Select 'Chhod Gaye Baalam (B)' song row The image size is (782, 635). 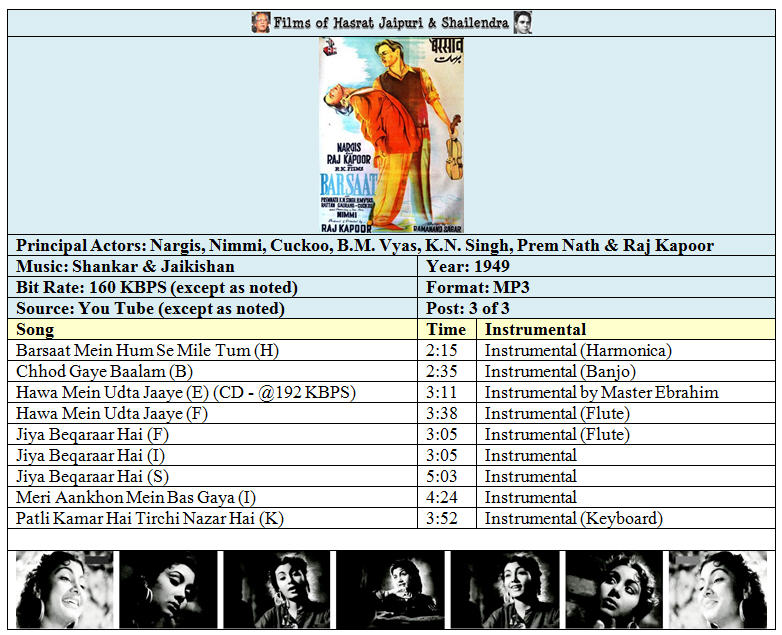104,372
